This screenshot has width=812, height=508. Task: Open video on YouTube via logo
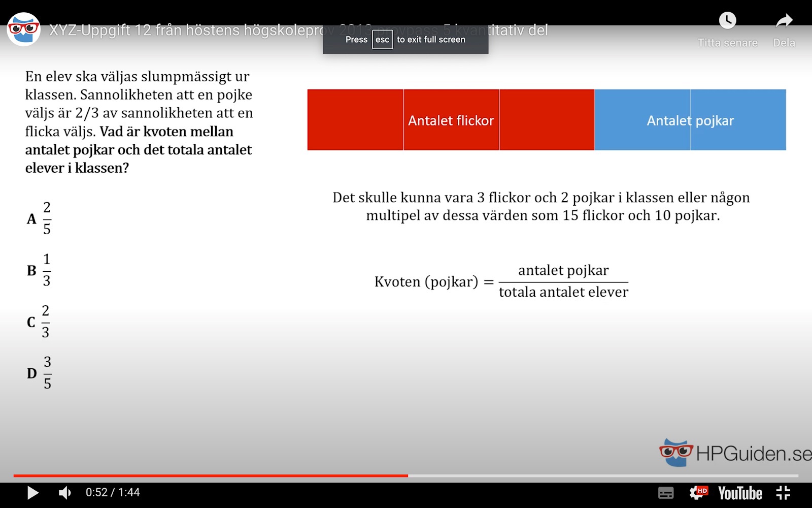[x=740, y=493]
